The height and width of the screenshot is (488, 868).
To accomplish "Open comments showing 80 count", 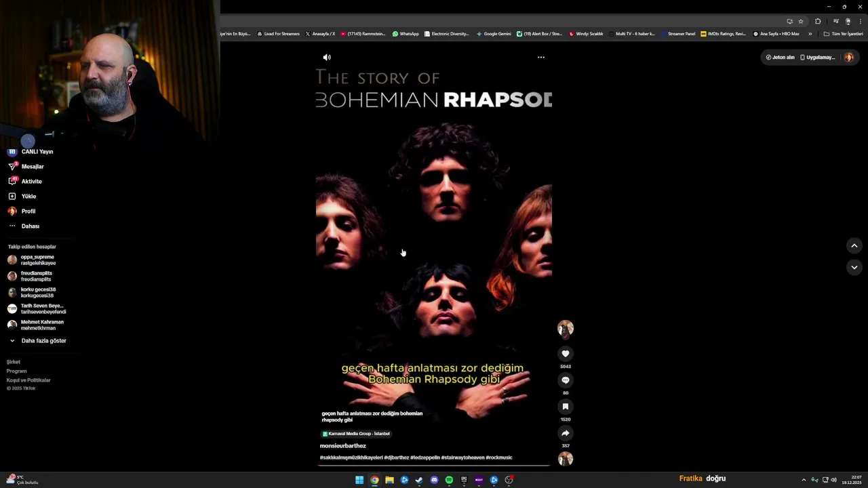I will click(x=566, y=380).
